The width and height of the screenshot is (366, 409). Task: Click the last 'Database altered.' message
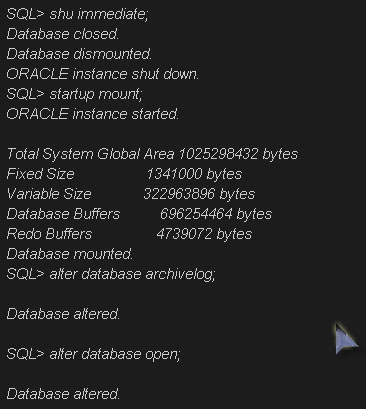(63, 394)
